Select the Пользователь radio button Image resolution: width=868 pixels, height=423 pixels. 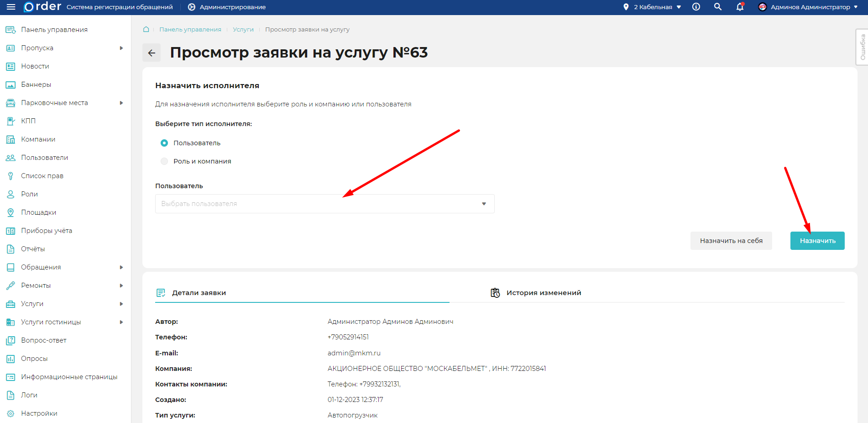[164, 143]
